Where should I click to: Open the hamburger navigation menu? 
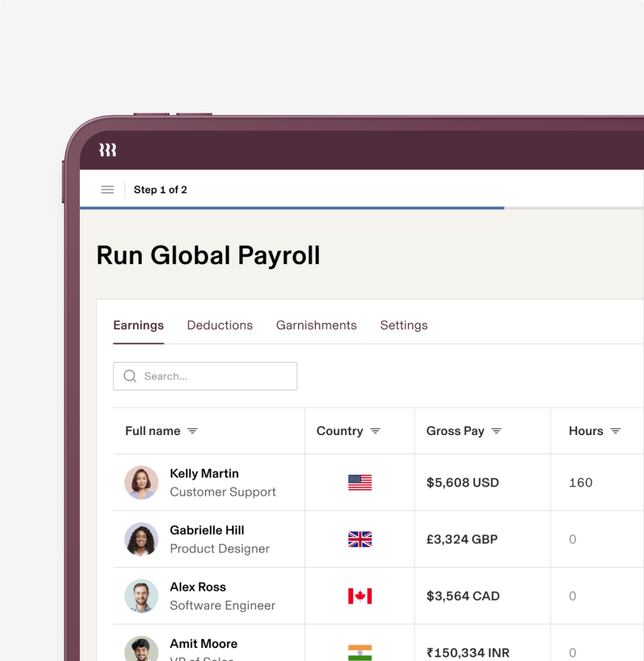point(107,189)
